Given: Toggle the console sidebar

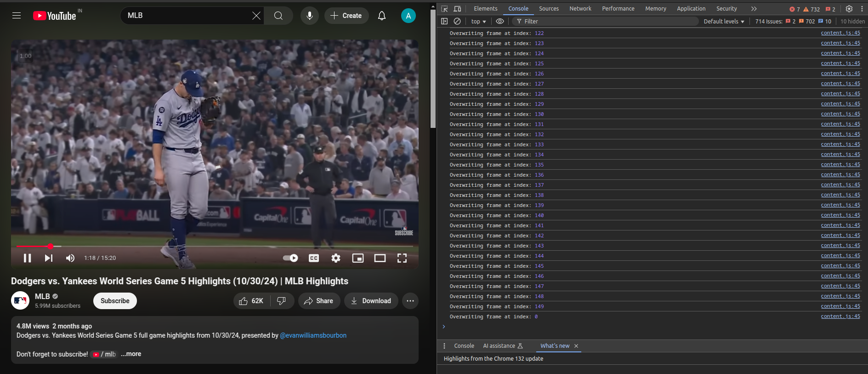Looking at the screenshot, I should (444, 21).
